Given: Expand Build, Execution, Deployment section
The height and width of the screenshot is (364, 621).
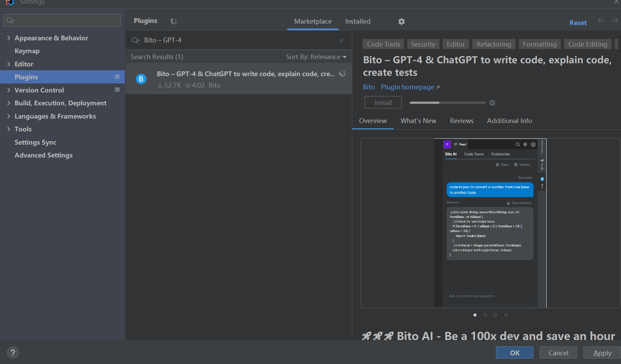Looking at the screenshot, I should point(9,103).
